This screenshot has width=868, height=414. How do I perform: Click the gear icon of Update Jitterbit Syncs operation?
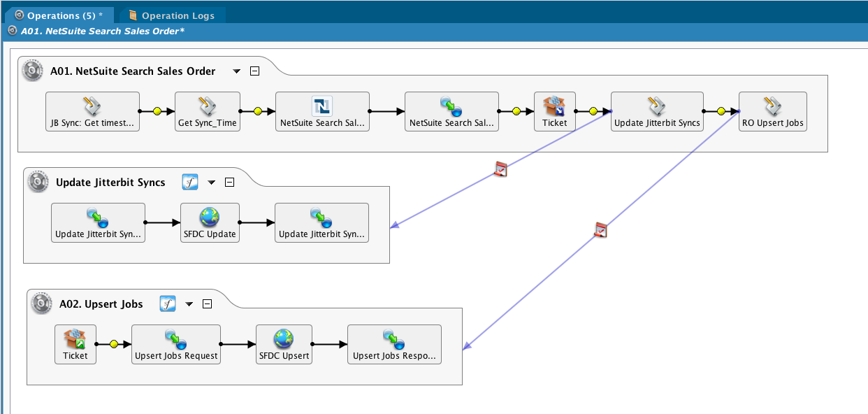[x=37, y=183]
